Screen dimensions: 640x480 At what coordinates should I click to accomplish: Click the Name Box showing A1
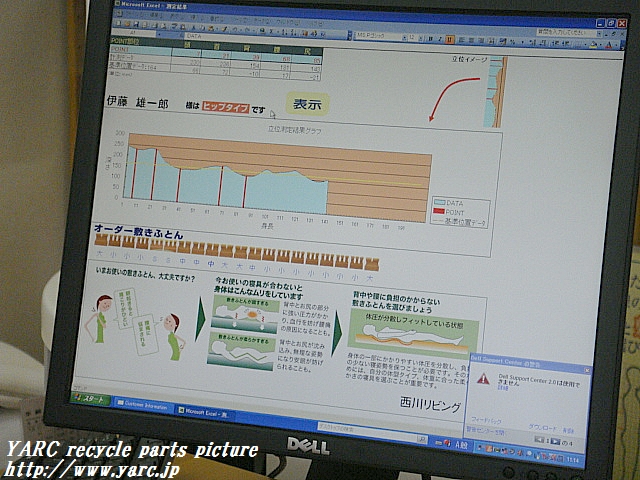point(130,32)
